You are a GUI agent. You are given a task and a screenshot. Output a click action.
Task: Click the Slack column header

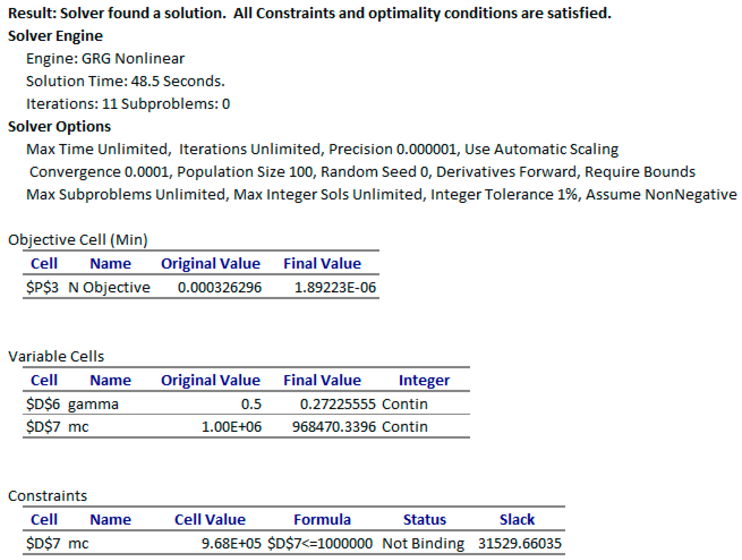pyautogui.click(x=517, y=519)
